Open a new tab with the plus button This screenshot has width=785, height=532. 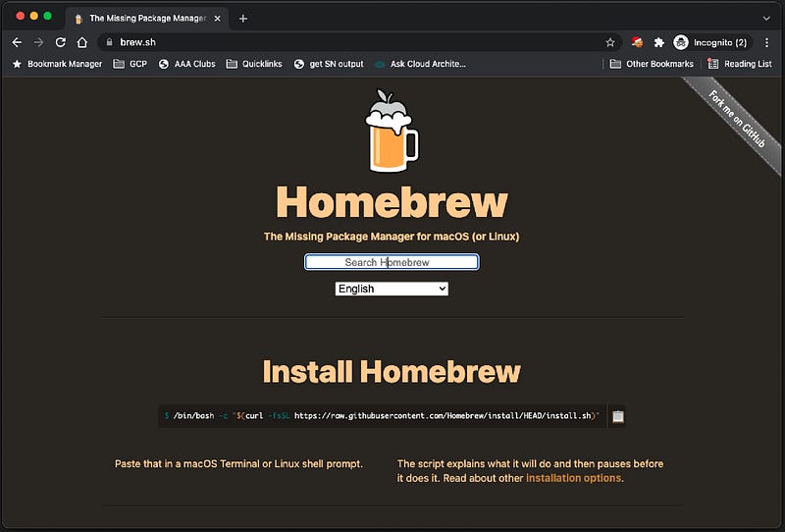[243, 19]
